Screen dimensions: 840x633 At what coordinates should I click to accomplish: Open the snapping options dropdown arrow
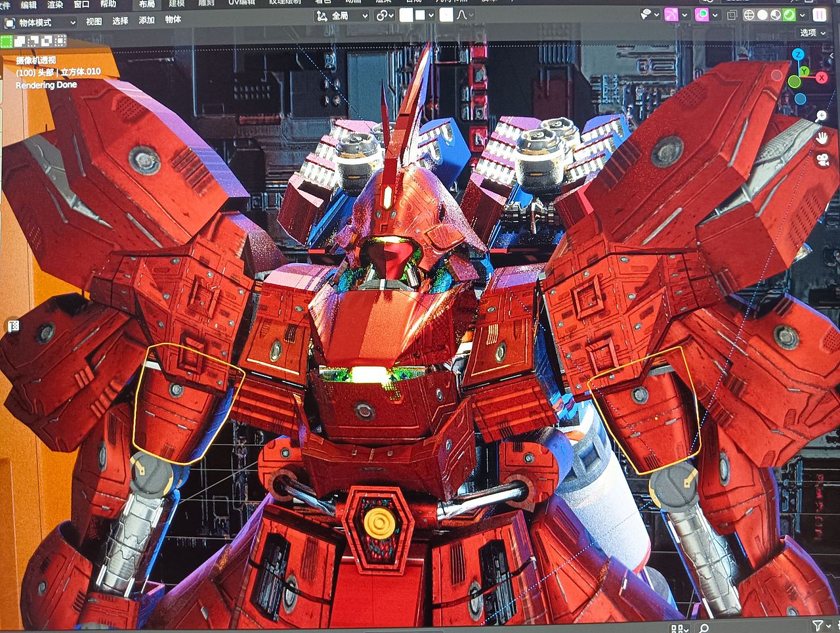pyautogui.click(x=431, y=14)
